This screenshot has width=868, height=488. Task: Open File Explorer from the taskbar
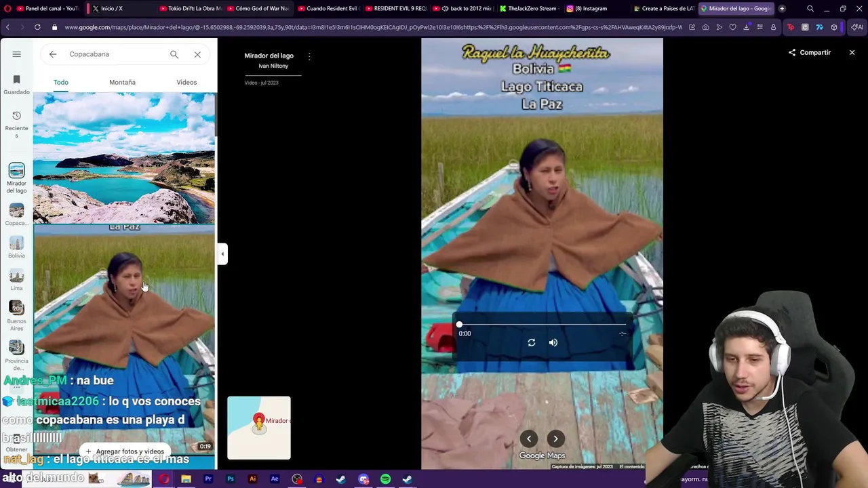pyautogui.click(x=186, y=479)
